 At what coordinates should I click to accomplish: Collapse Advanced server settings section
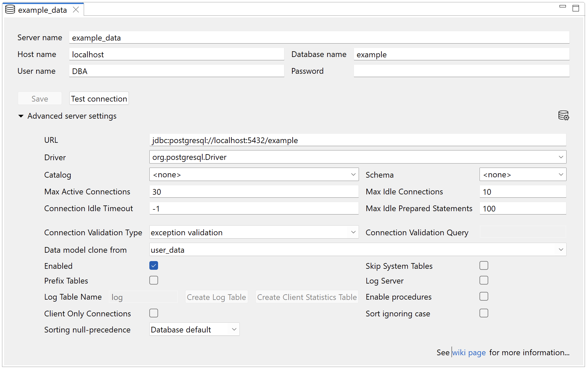click(21, 116)
